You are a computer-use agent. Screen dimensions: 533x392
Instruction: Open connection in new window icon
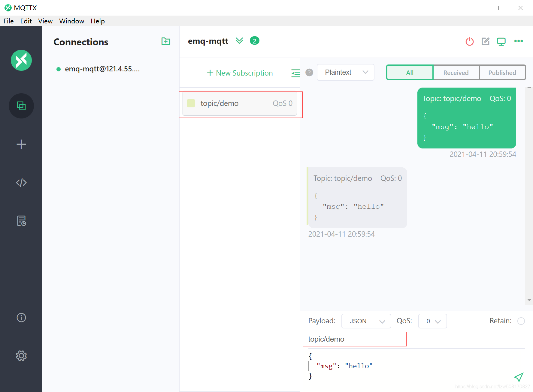pyautogui.click(x=501, y=41)
